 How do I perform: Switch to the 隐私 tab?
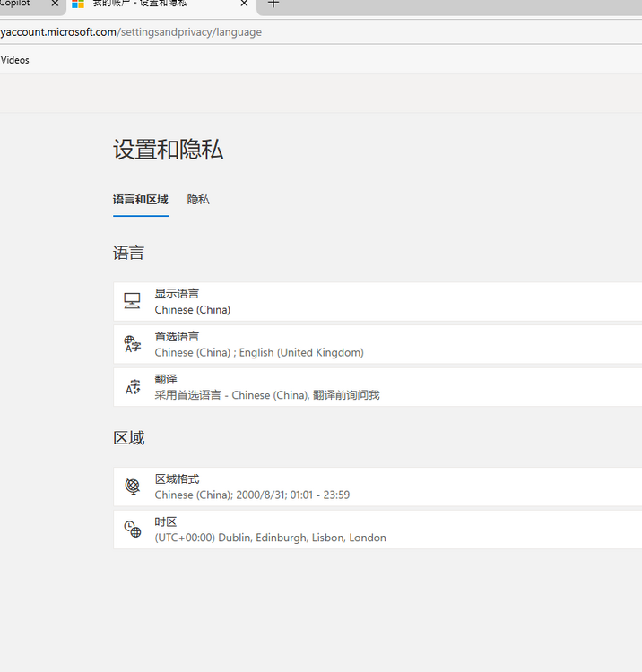coord(198,200)
